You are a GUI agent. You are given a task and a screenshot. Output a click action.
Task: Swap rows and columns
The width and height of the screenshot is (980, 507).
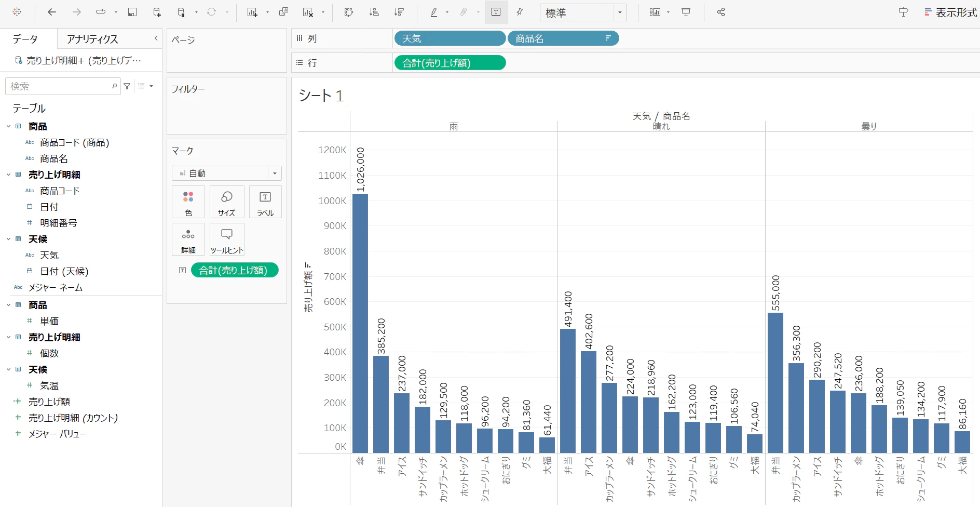click(x=349, y=12)
